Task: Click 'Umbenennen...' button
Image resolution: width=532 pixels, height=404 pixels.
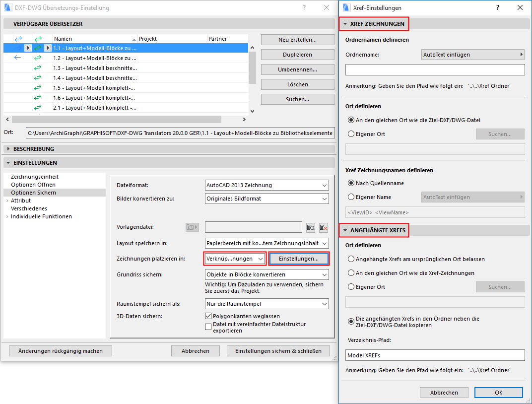Action: 298,69
